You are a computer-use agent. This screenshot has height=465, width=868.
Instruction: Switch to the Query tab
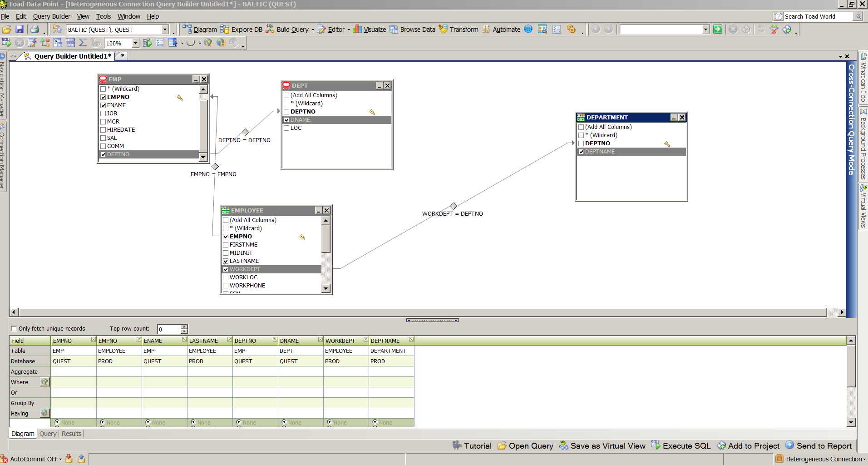coord(48,434)
